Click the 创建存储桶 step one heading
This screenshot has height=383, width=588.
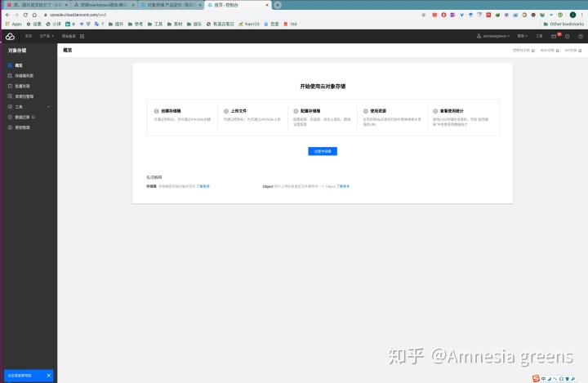pos(171,111)
